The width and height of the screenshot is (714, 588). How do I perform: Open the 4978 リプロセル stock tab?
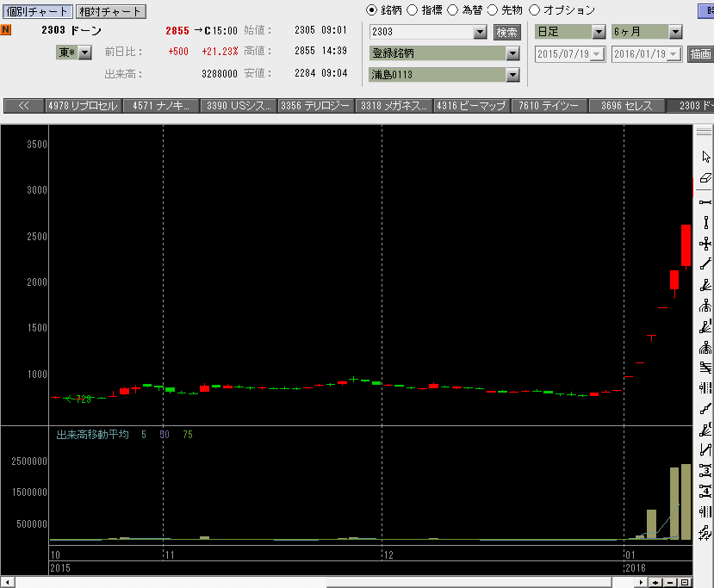[84, 106]
